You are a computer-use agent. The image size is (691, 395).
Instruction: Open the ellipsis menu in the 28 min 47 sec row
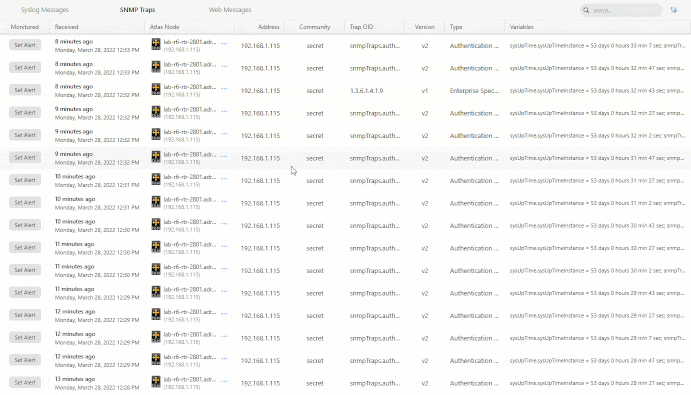click(x=224, y=358)
